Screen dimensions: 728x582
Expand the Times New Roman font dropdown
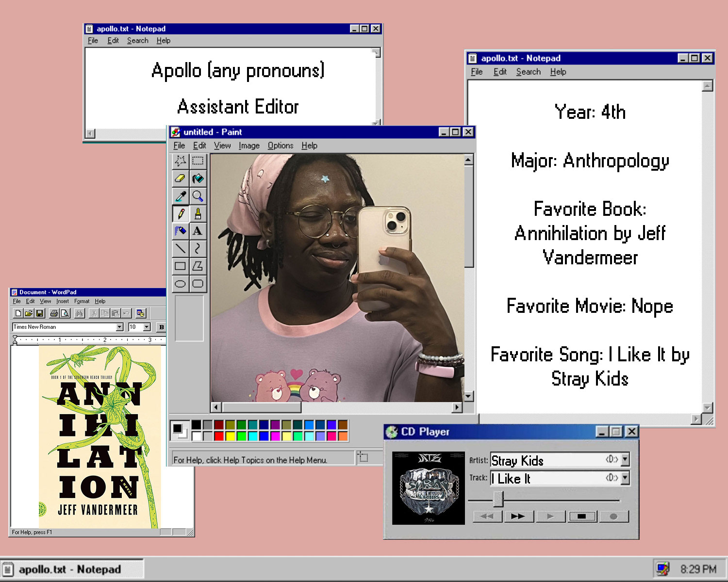[x=119, y=327]
